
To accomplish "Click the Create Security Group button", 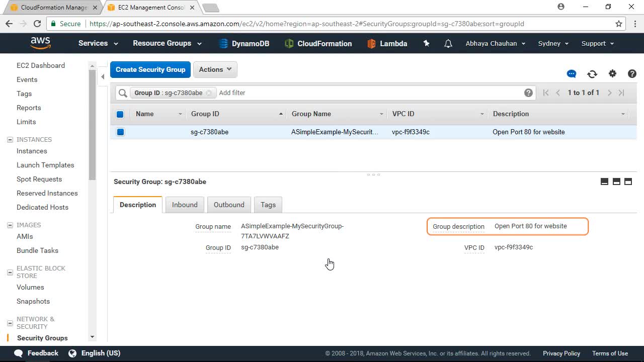I will coord(150,69).
